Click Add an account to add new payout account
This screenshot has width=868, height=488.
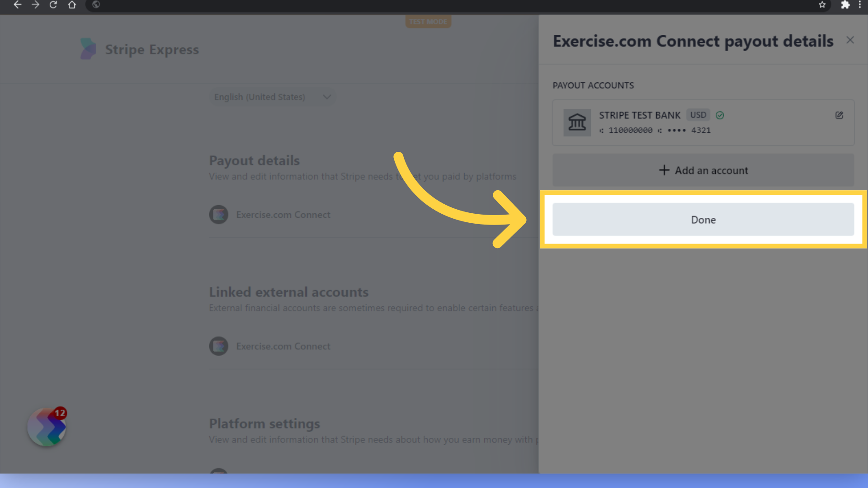[703, 170]
